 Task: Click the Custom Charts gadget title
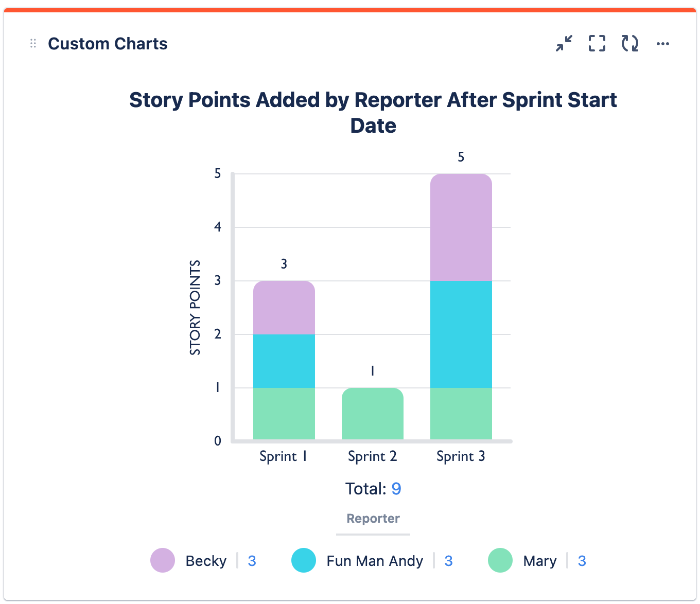108,44
